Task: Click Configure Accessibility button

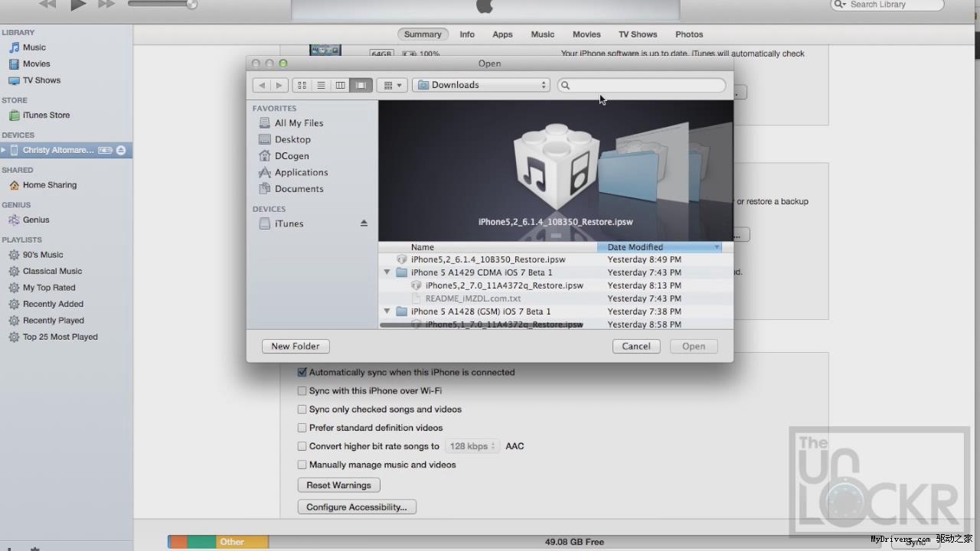Action: [x=357, y=507]
